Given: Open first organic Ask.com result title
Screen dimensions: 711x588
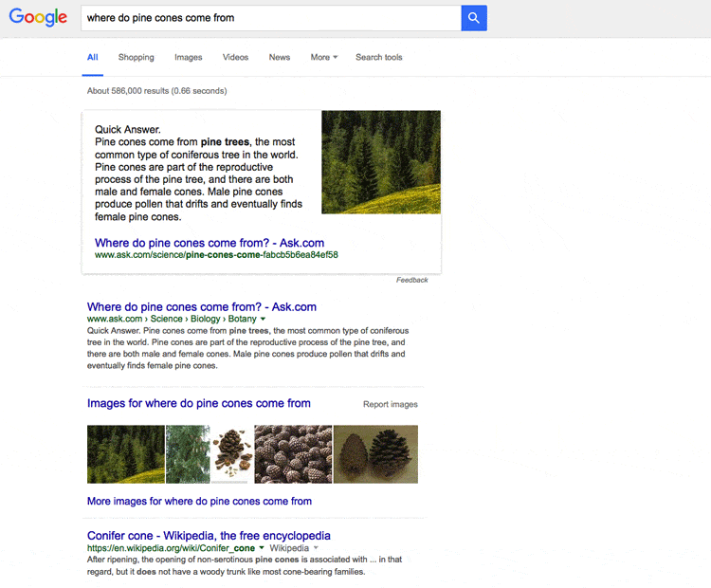Looking at the screenshot, I should (x=202, y=306).
